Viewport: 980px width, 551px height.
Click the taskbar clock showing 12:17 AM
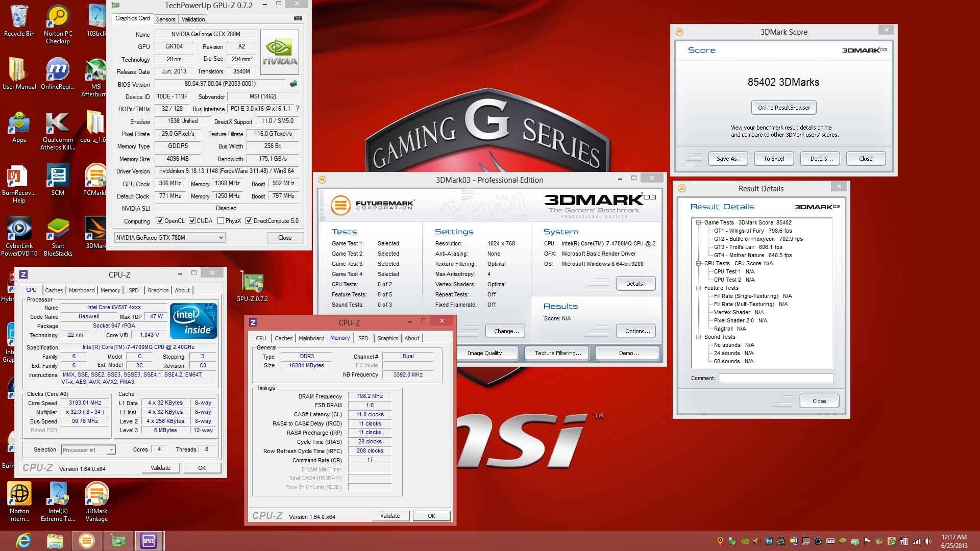[954, 541]
